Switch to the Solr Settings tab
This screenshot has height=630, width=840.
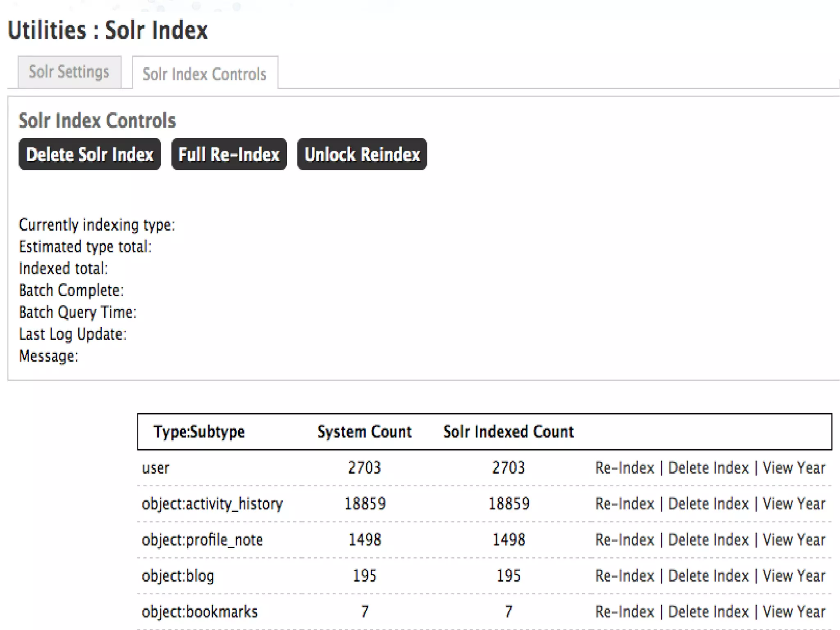point(69,72)
